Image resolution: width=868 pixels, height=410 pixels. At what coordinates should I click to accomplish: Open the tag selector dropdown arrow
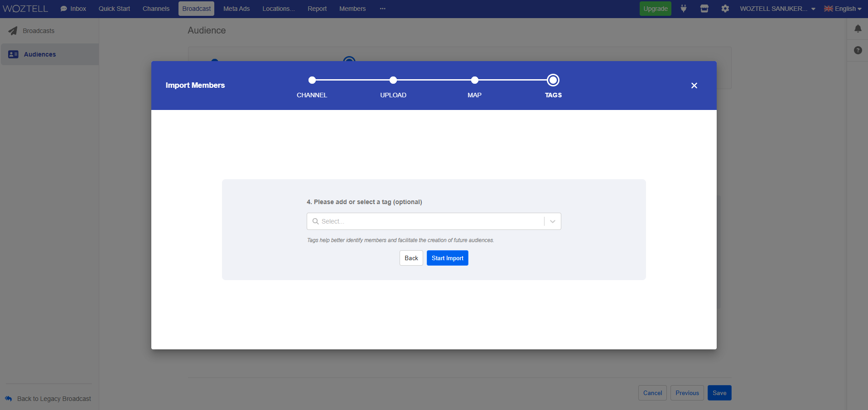click(552, 221)
